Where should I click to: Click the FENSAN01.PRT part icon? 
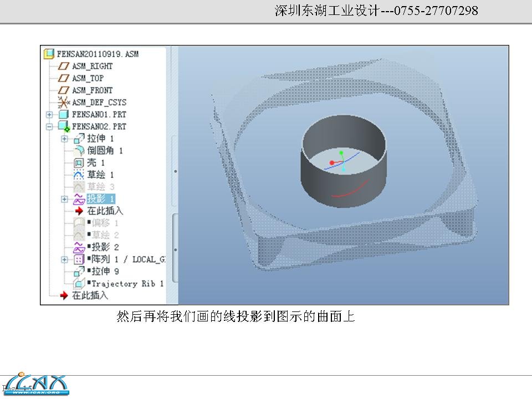[63, 114]
